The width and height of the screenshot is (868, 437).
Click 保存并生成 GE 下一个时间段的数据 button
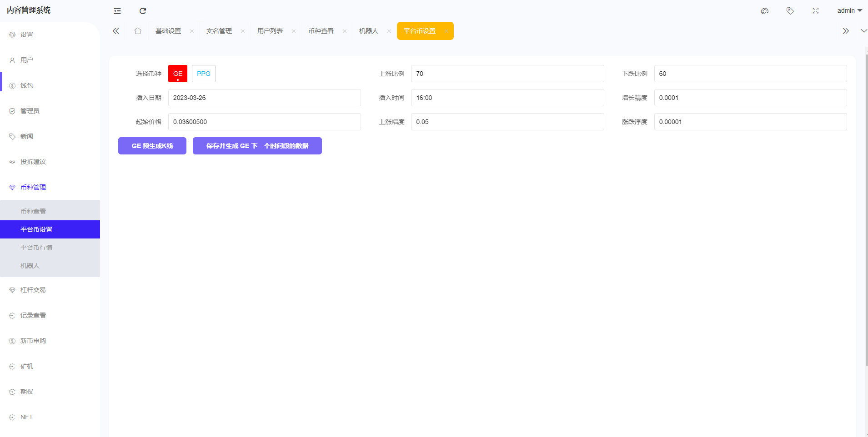tap(257, 146)
